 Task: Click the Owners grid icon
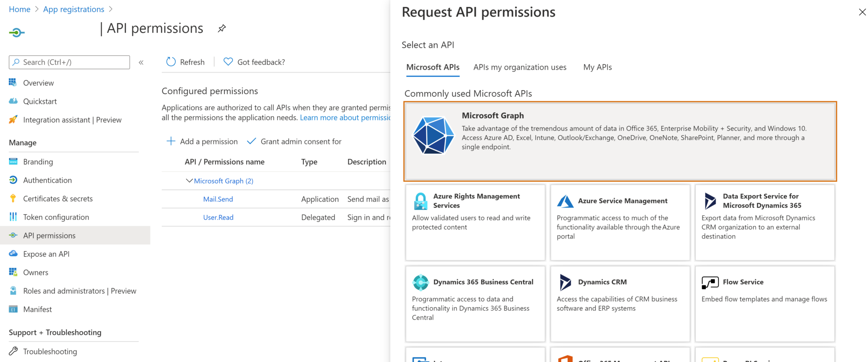(x=13, y=272)
